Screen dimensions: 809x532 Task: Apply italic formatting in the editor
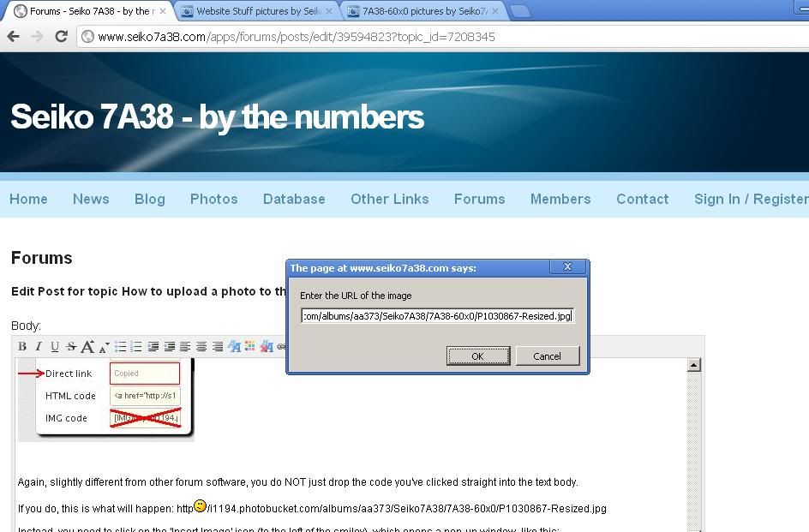click(x=39, y=347)
